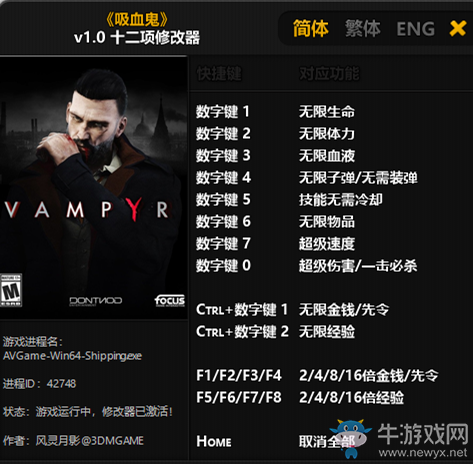Close the trainer with yellow X
The height and width of the screenshot is (464, 473).
[458, 28]
